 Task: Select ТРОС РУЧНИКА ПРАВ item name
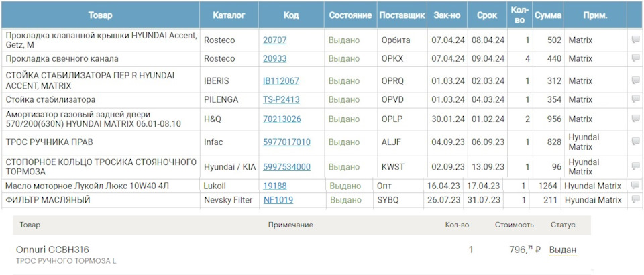(49, 142)
